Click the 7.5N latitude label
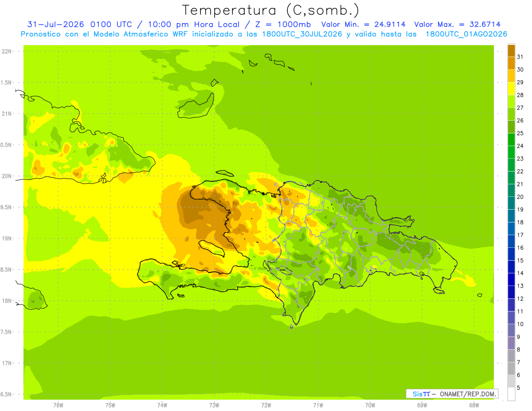Viewport: 532px width, 411px height. (x=7, y=332)
